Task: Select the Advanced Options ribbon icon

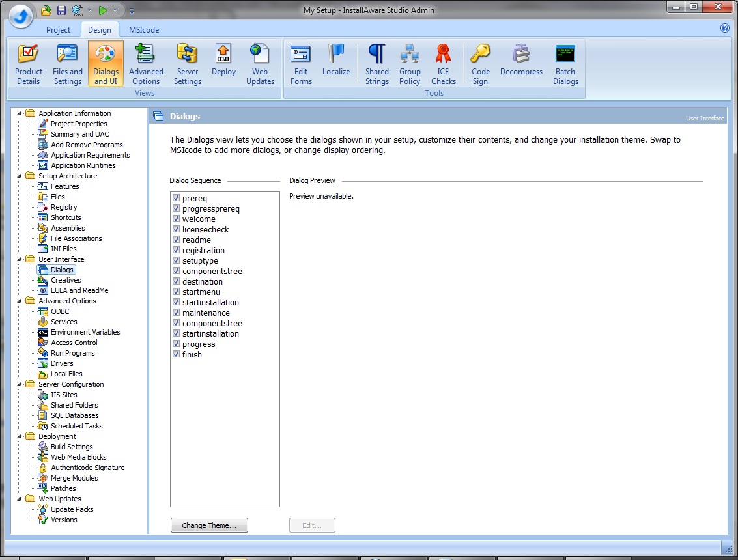Action: (x=146, y=64)
